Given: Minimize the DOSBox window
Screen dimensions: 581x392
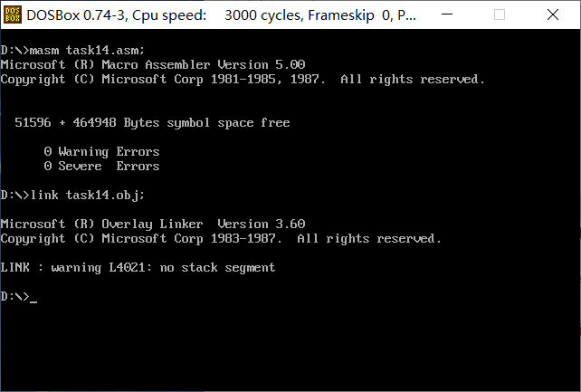Looking at the screenshot, I should (447, 14).
